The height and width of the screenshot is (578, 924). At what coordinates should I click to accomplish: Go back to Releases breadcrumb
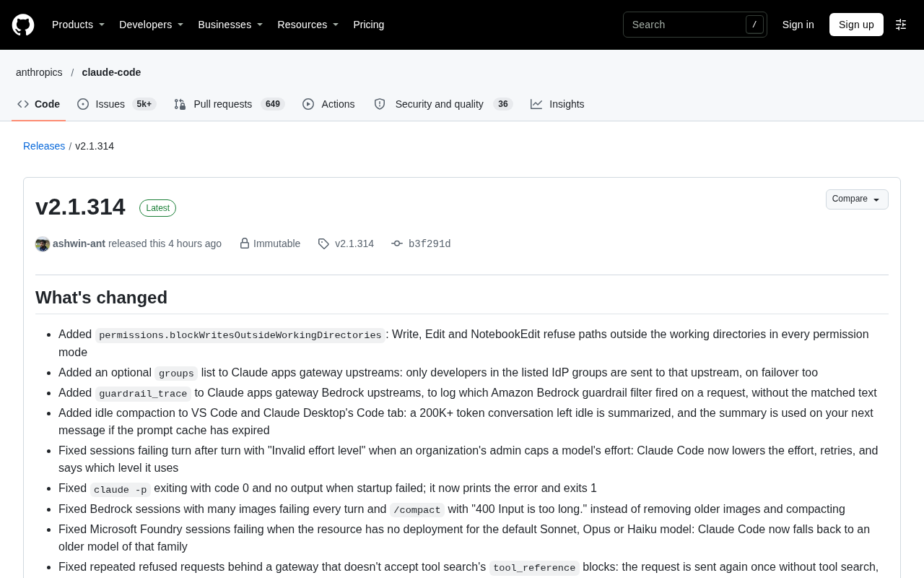coord(44,146)
